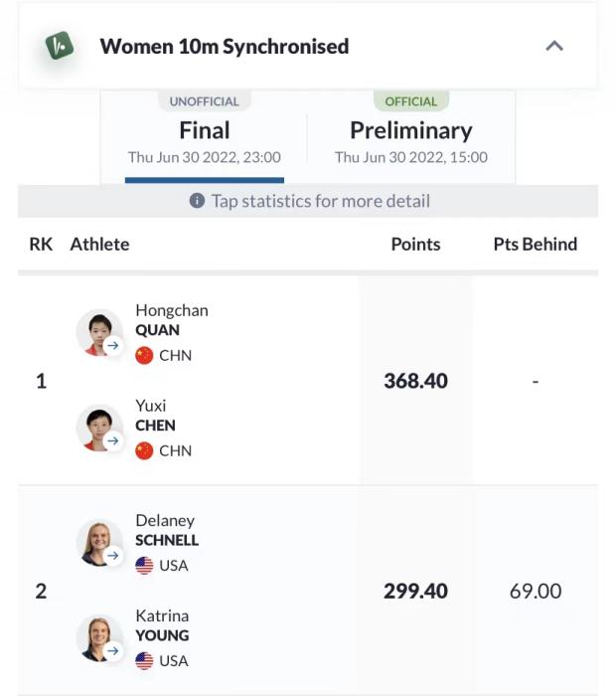Viewport: 616px width, 696px height.
Task: Open Yuxi Chen's athlete photo
Action: pyautogui.click(x=98, y=428)
